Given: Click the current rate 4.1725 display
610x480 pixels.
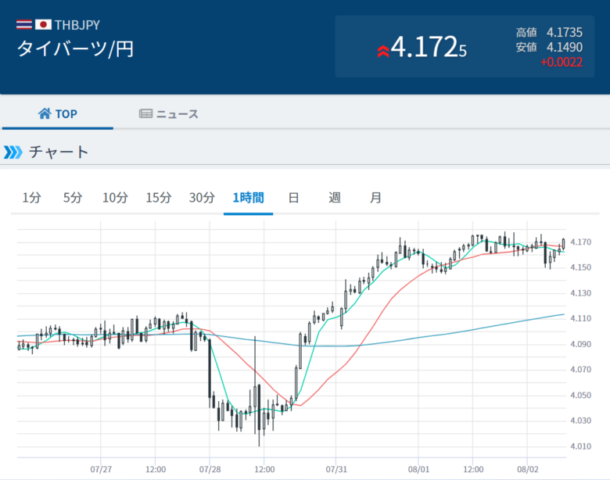Looking at the screenshot, I should [x=428, y=47].
